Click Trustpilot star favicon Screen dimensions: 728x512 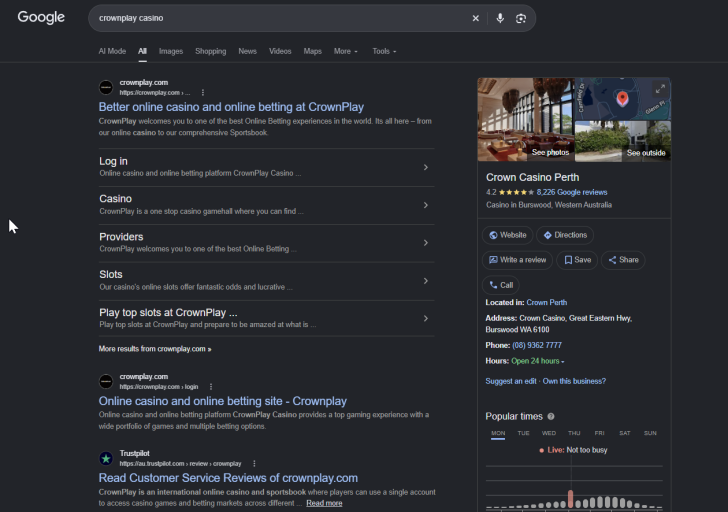[106, 458]
